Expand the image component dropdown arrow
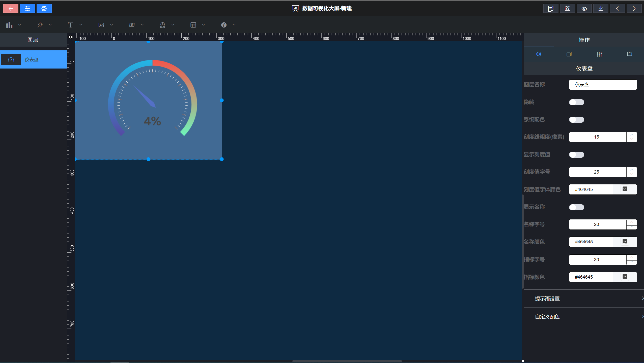The width and height of the screenshot is (644, 363). coord(111,24)
